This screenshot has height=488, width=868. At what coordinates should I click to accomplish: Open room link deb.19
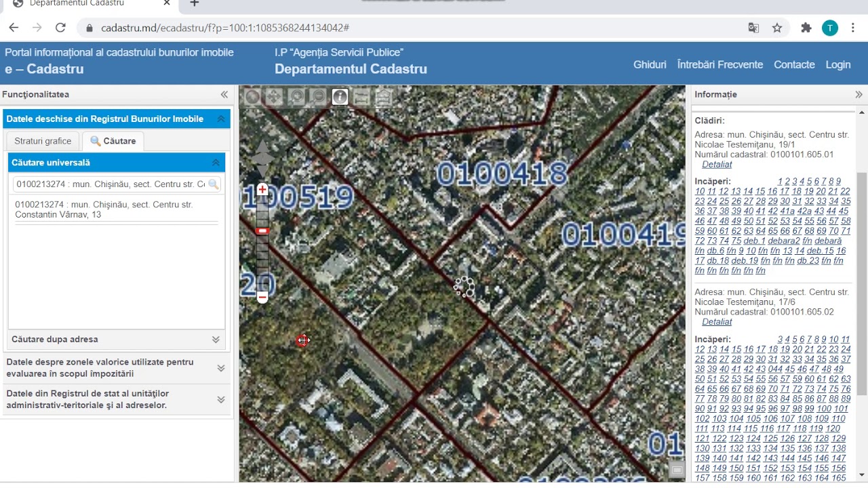(745, 261)
